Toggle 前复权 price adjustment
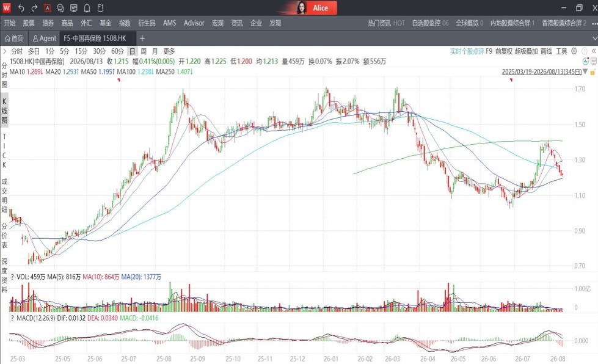The image size is (598, 364). tap(504, 51)
